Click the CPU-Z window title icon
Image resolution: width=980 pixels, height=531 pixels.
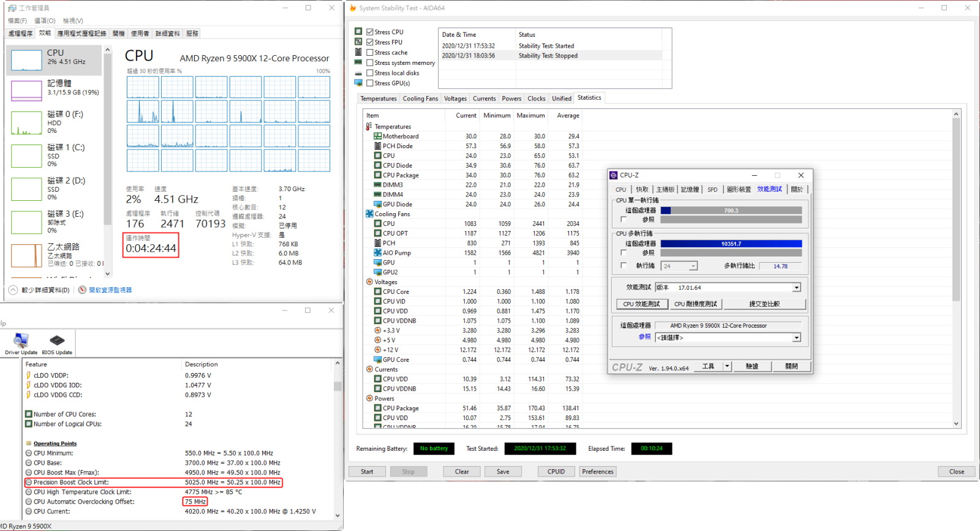pos(614,175)
